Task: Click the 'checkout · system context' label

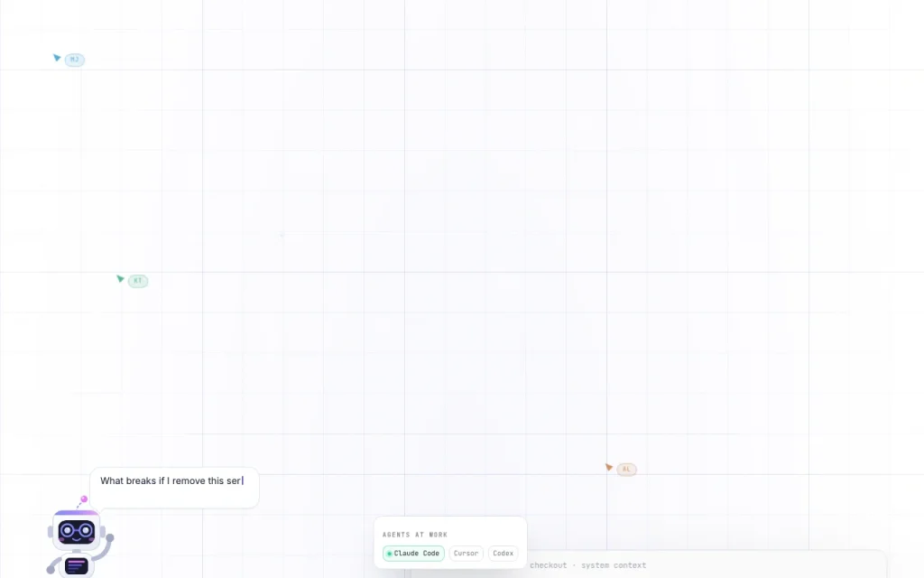Action: [587, 565]
